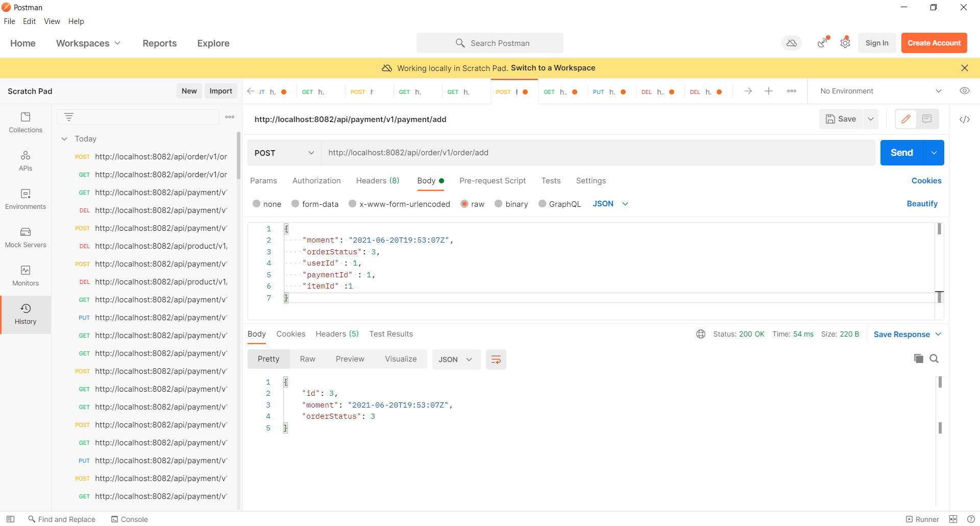Switch to the Params tab
980x526 pixels.
[263, 181]
